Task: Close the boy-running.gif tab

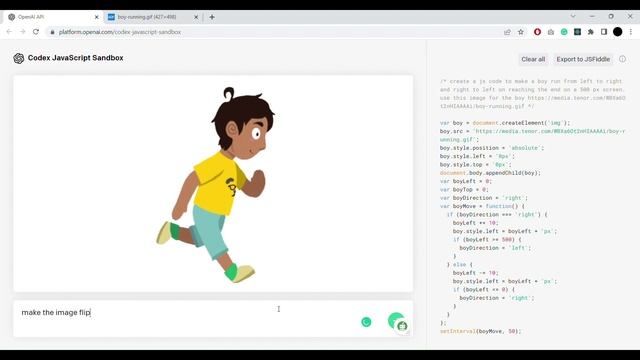Action: point(196,17)
